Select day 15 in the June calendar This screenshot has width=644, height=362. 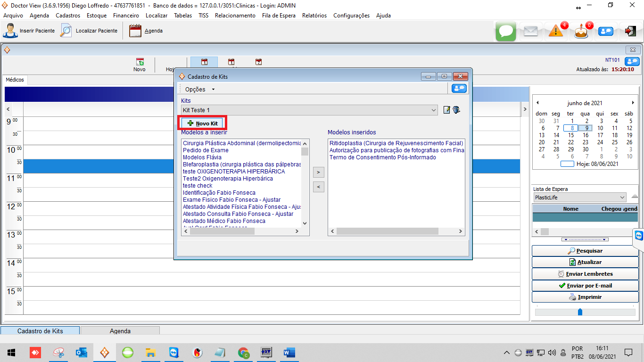pos(570,135)
